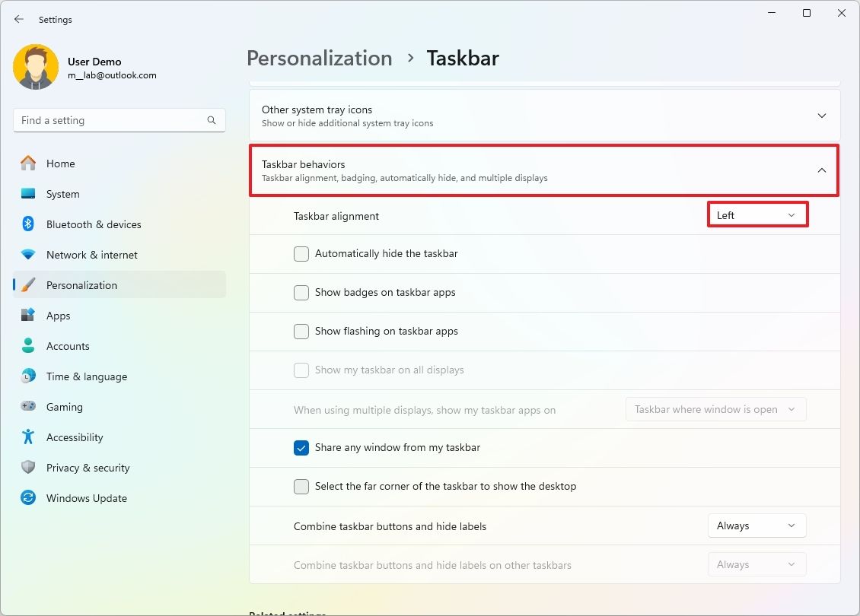
Task: Select the Apps menu entry
Action: click(58, 316)
